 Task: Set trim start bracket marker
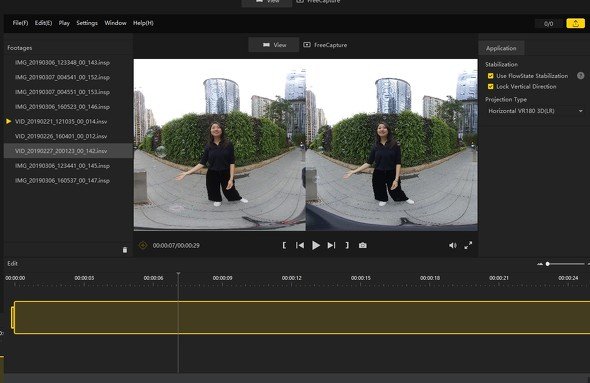(x=284, y=246)
